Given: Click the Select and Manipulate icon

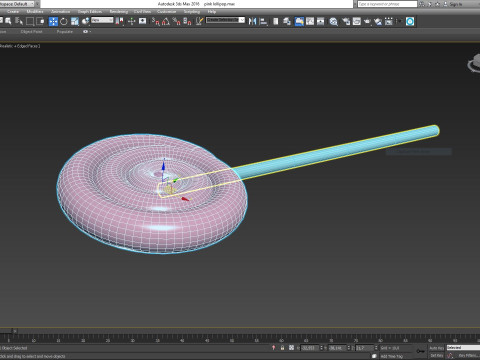Looking at the screenshot, I should coord(131,22).
